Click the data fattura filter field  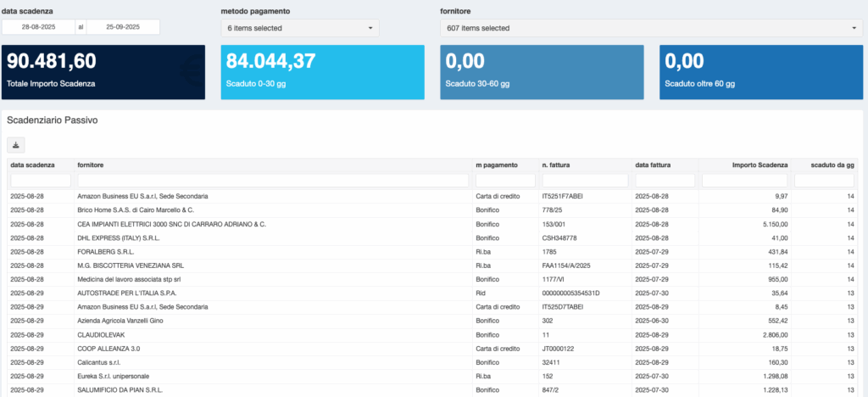664,181
